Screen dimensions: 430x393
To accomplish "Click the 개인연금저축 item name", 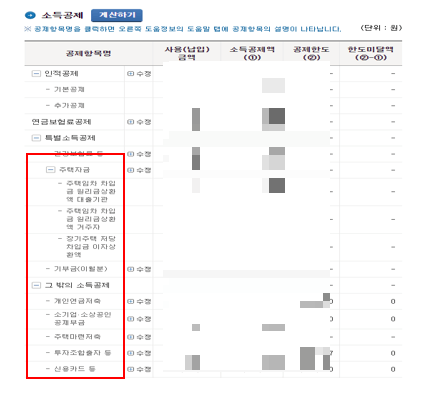I will (x=77, y=301).
